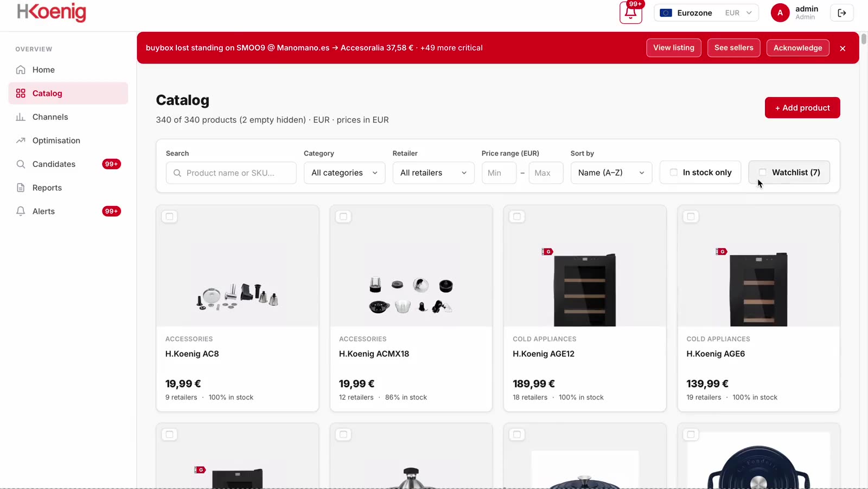
Task: Open the Optimisation section
Action: (68, 140)
